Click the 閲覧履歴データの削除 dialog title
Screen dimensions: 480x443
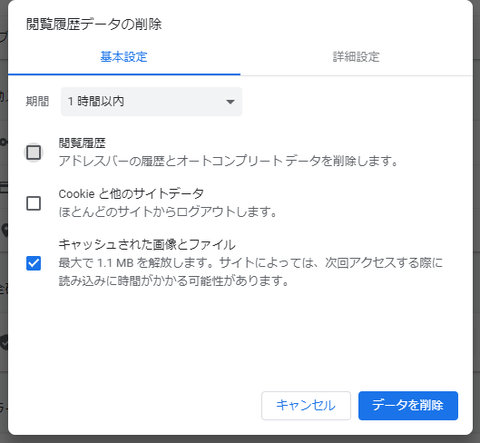pyautogui.click(x=94, y=24)
